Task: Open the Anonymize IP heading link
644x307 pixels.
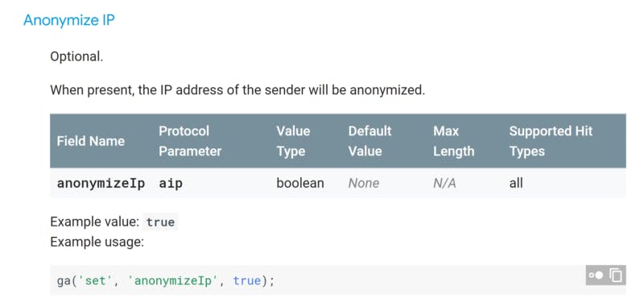Action: coord(69,19)
